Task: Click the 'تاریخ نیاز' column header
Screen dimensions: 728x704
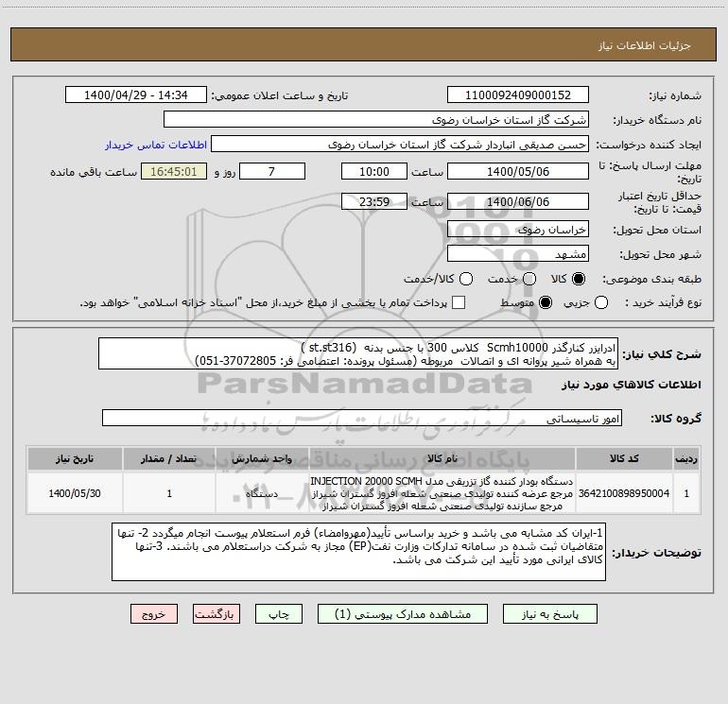Action: click(75, 458)
